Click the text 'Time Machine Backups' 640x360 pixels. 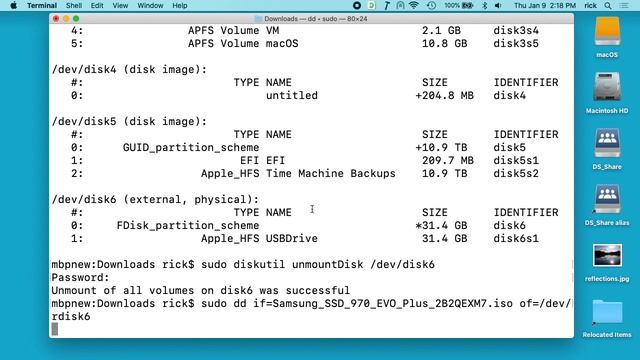pos(331,173)
